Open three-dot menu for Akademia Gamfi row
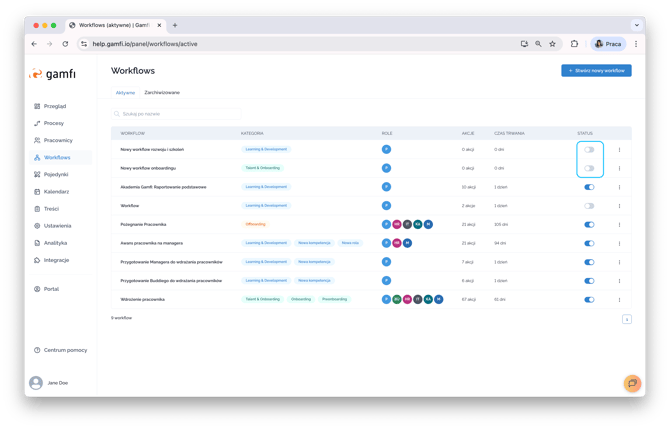This screenshot has width=670, height=429. pyautogui.click(x=619, y=187)
